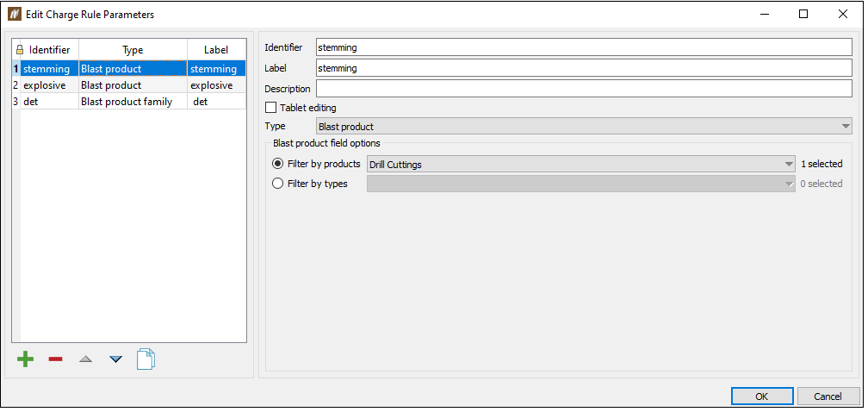Open the Type dropdown showing Blast product
The width and height of the screenshot is (868, 412).
pos(584,127)
